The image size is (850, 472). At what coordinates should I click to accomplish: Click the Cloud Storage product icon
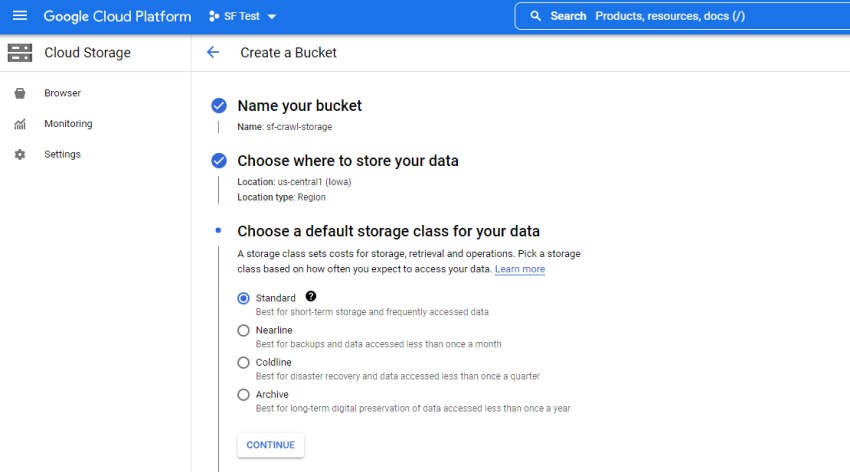20,53
